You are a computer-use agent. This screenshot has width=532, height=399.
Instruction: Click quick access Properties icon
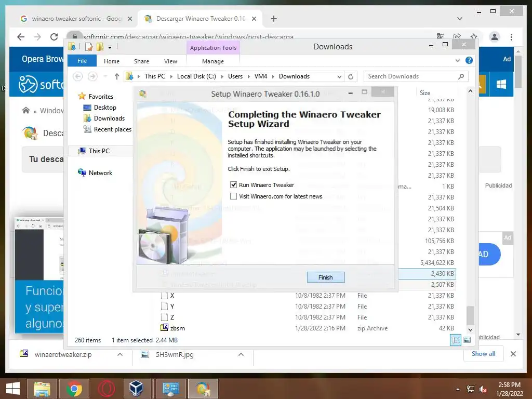[x=89, y=47]
